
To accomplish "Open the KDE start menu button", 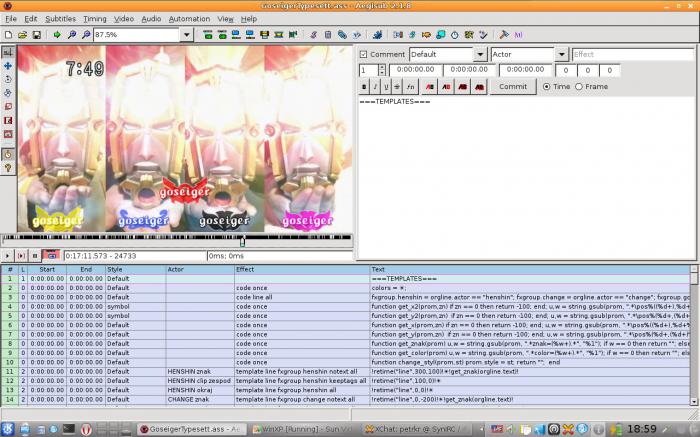I will [8, 429].
